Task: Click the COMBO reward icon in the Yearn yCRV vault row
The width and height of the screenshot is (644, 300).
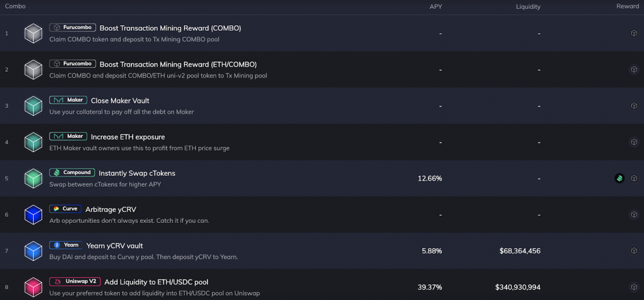Action: coord(634,251)
